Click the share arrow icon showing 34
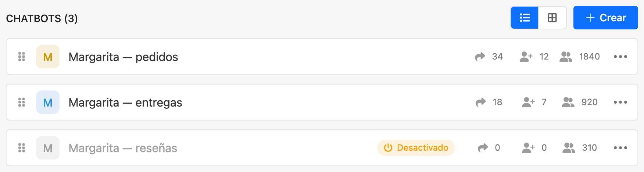The height and width of the screenshot is (172, 644). tap(480, 57)
